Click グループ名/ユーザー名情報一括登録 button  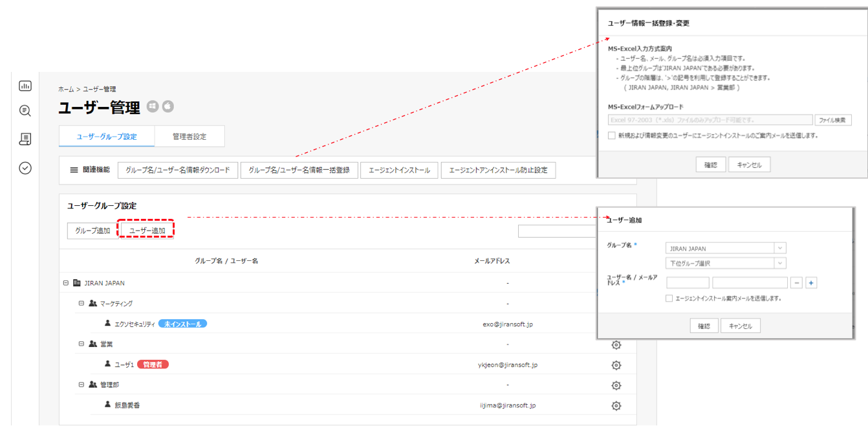(299, 170)
